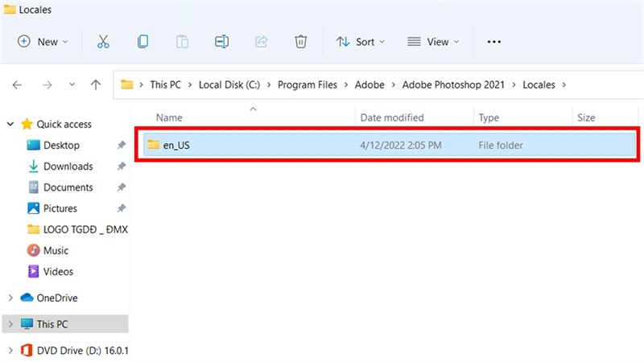This screenshot has width=644, height=362.
Task: Sort by Date modified column header
Action: (392, 117)
